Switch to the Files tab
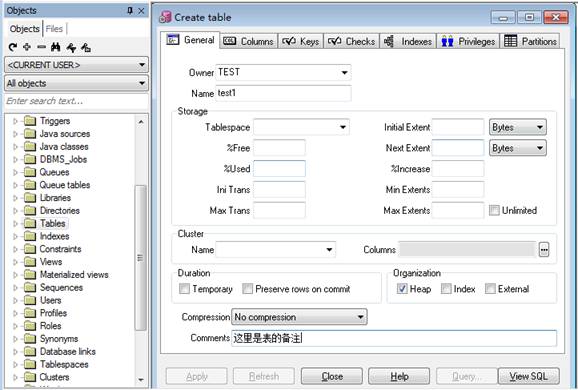578x390 pixels. click(x=54, y=29)
